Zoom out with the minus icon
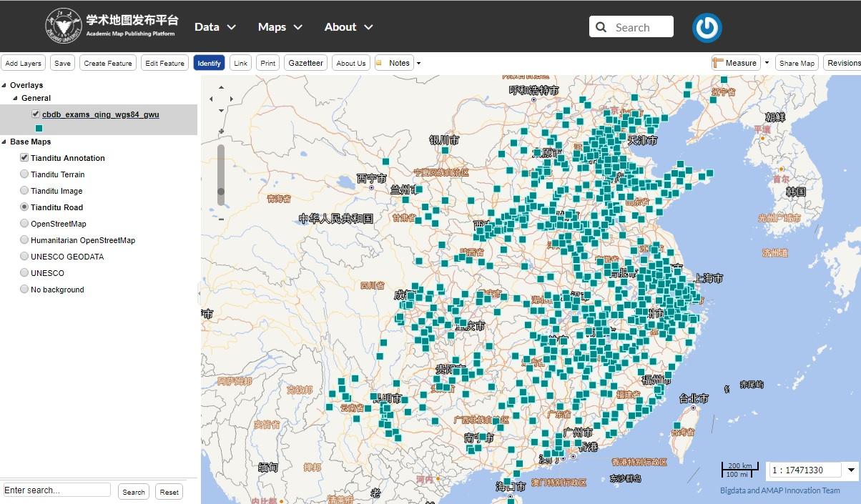861x504 pixels. click(221, 219)
